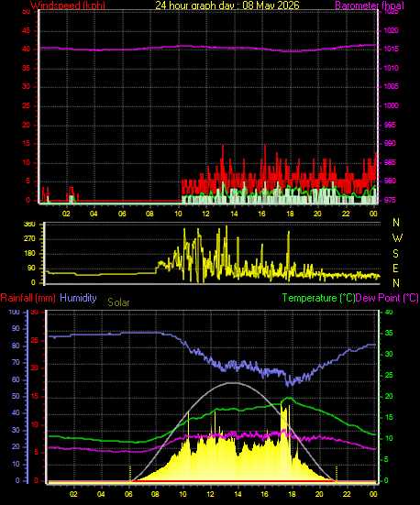The width and height of the screenshot is (420, 505).
Task: Click the 'S' compass direction label
Action: pos(395,254)
